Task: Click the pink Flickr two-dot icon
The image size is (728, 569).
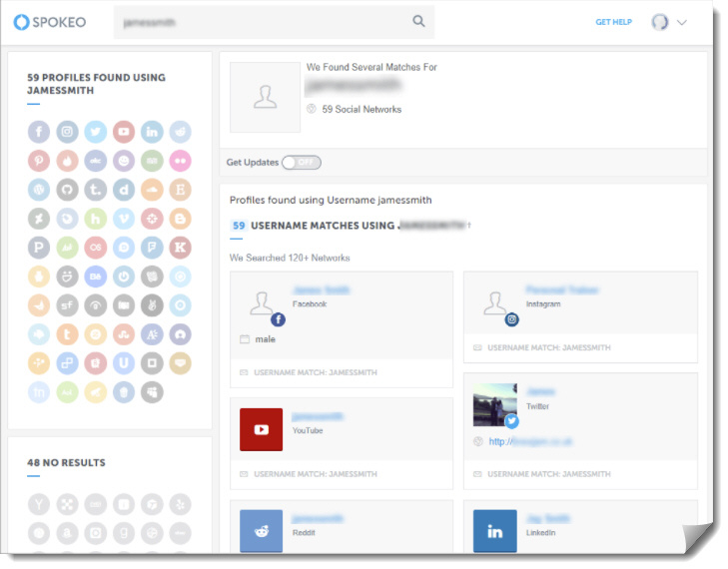Action: pyautogui.click(x=180, y=161)
